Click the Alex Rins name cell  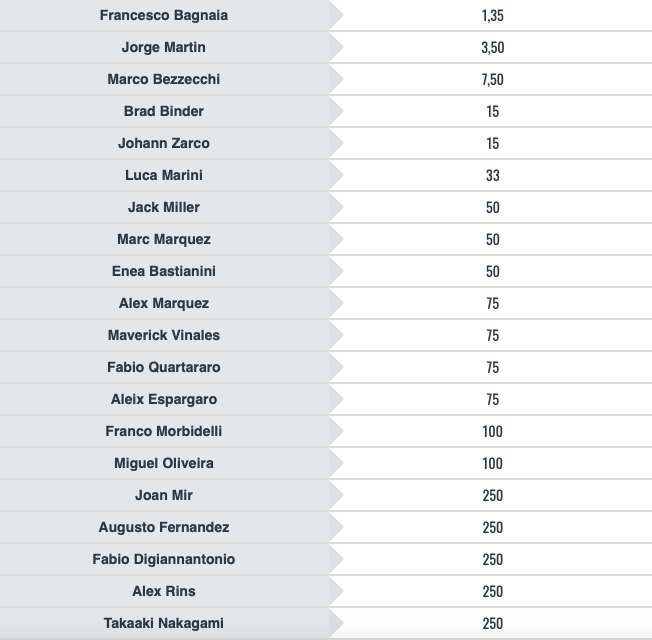164,591
